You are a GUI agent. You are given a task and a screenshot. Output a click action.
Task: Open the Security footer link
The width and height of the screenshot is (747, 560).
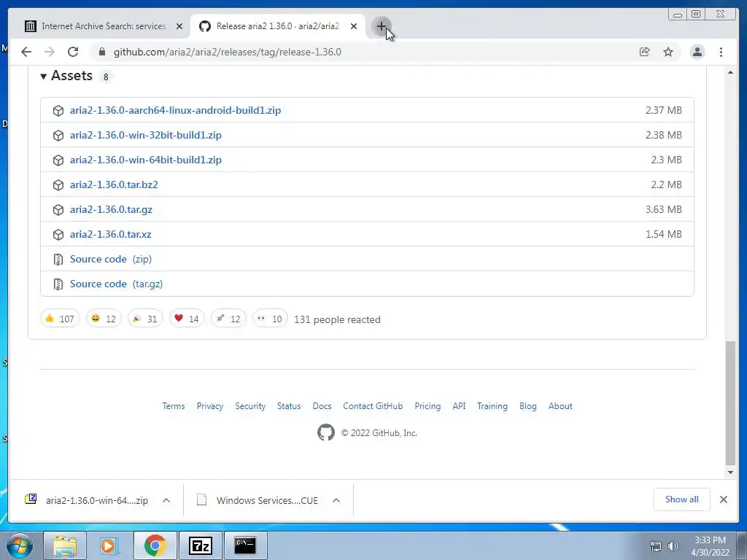coord(250,406)
